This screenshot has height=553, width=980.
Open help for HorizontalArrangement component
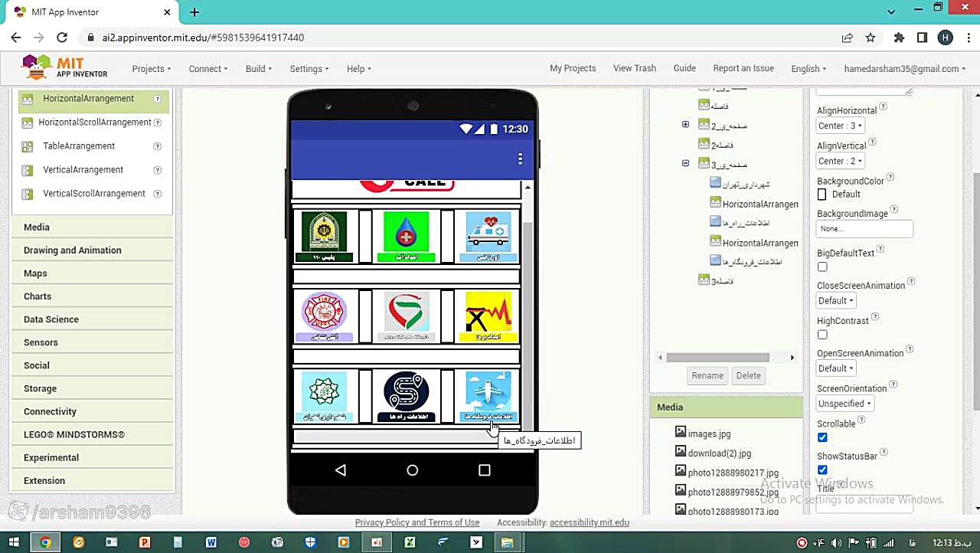point(157,99)
